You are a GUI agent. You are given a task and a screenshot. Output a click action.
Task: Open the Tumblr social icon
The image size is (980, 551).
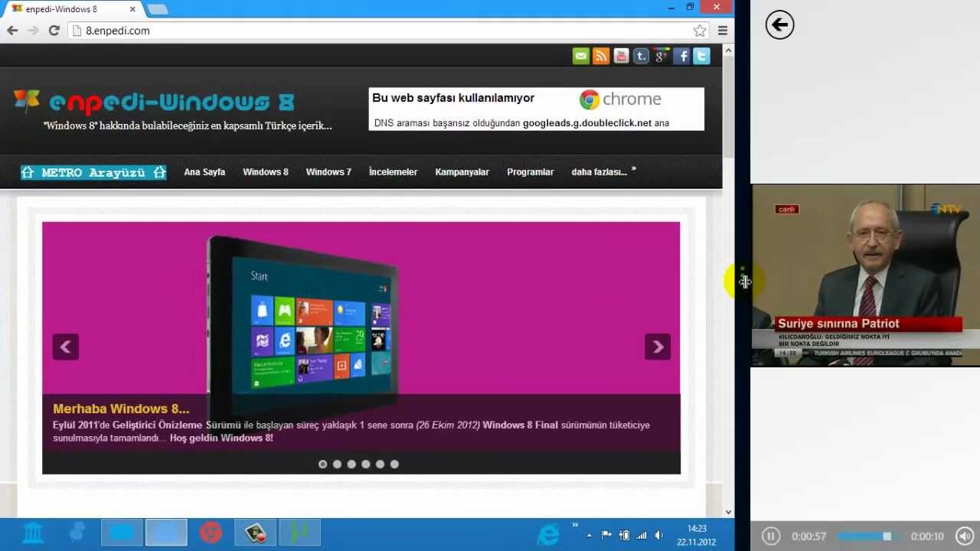[x=641, y=56]
